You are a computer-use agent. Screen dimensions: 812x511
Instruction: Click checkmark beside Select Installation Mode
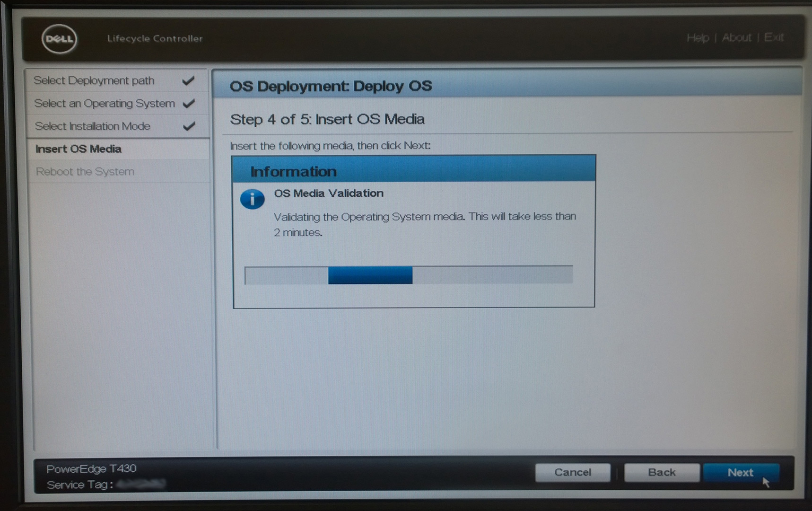pyautogui.click(x=189, y=126)
